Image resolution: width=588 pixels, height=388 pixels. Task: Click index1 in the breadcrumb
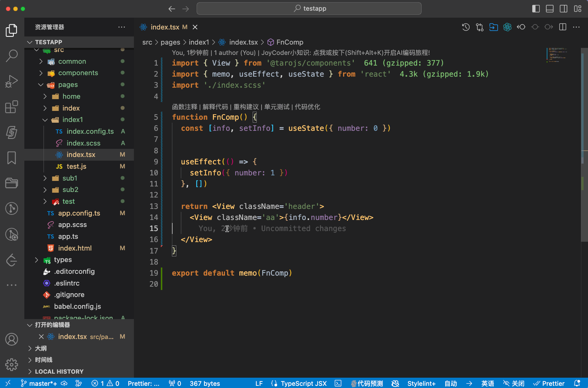click(x=199, y=42)
